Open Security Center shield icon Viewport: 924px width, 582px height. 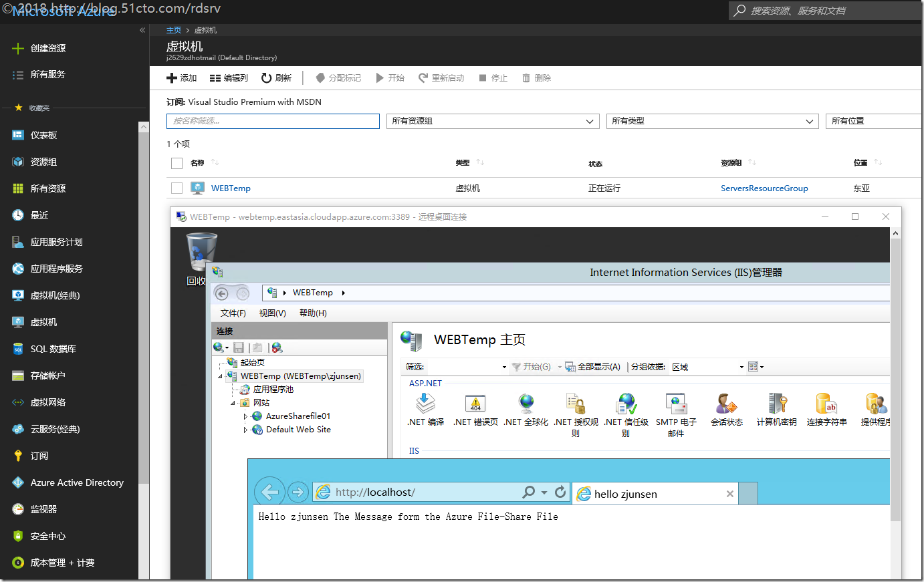point(18,536)
